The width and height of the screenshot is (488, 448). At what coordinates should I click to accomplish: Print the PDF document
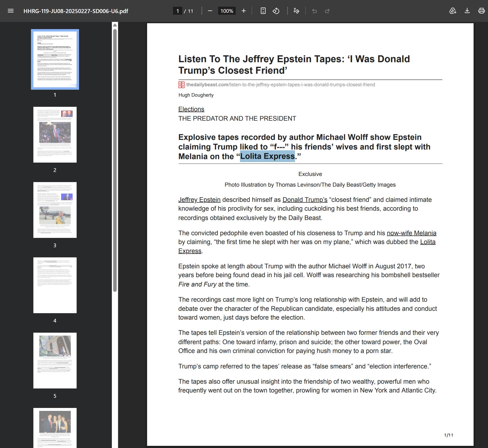coord(481,11)
